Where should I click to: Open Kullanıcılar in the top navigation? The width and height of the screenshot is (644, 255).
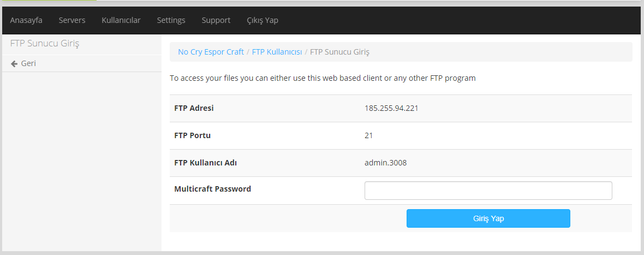121,20
